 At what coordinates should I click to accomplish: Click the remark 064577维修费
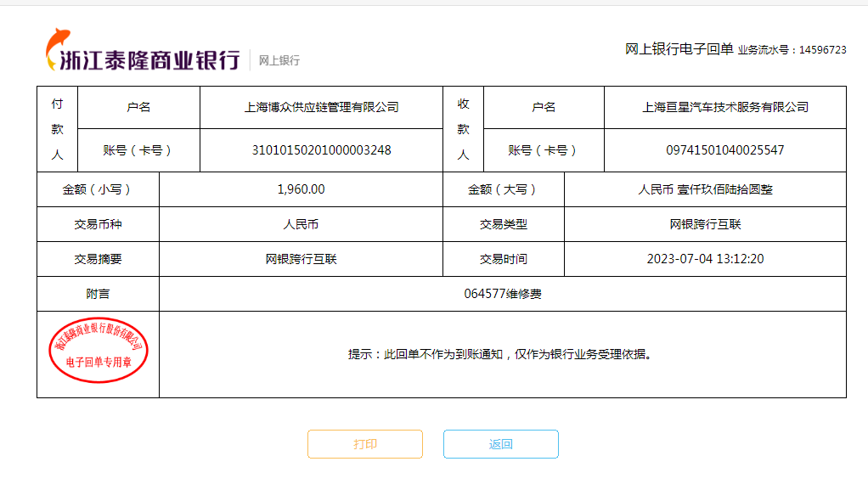point(502,294)
